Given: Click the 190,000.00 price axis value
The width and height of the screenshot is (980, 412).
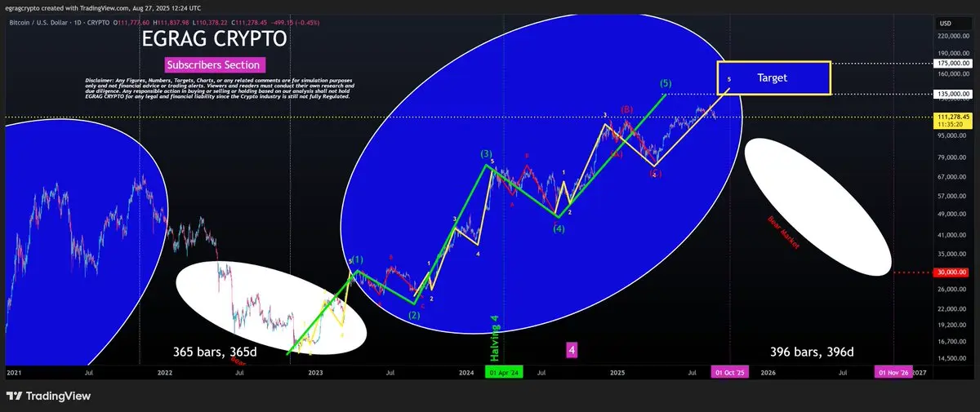Looking at the screenshot, I should point(954,52).
